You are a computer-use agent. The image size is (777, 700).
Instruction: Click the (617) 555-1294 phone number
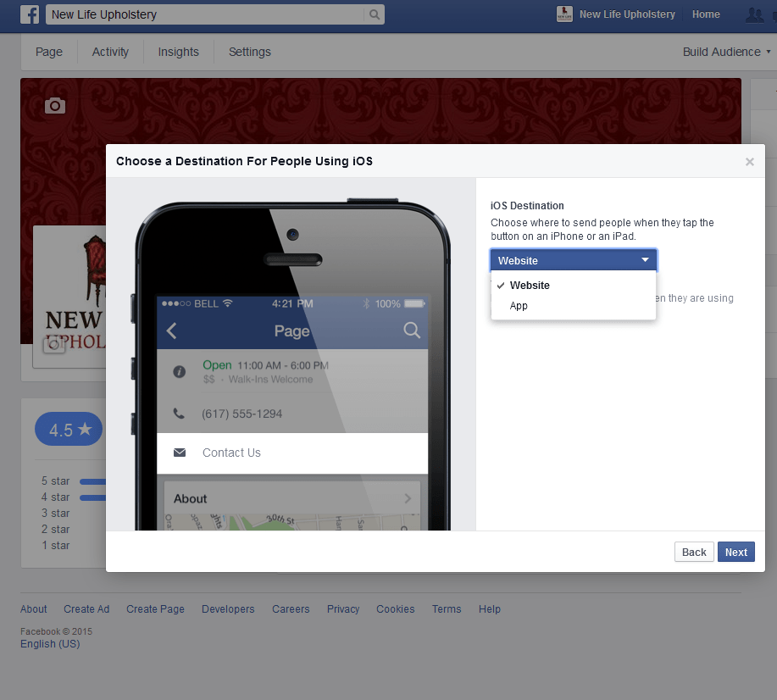pyautogui.click(x=241, y=414)
